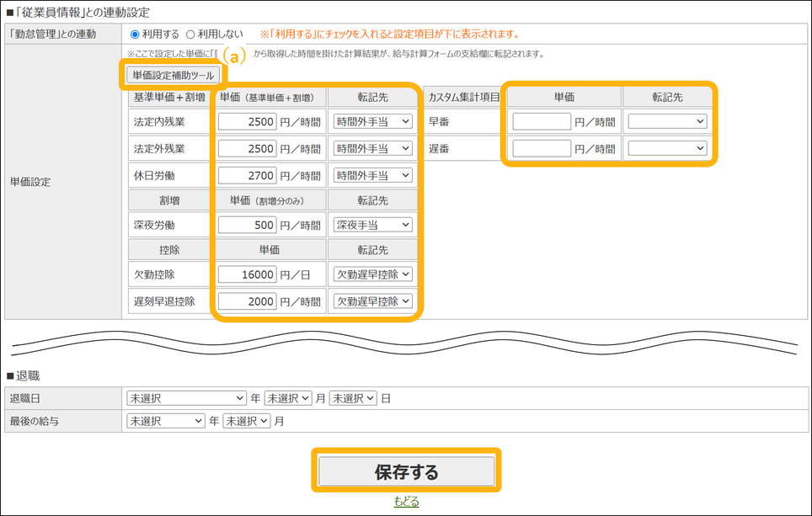812x516 pixels.
Task: Open 法定内残業 転記先 dropdown
Action: (372, 122)
